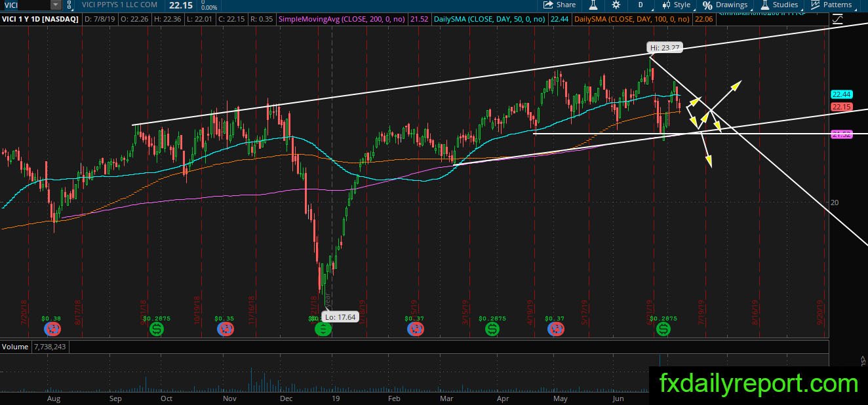Click the Aug label on time axis
868x405 pixels.
pyautogui.click(x=53, y=398)
